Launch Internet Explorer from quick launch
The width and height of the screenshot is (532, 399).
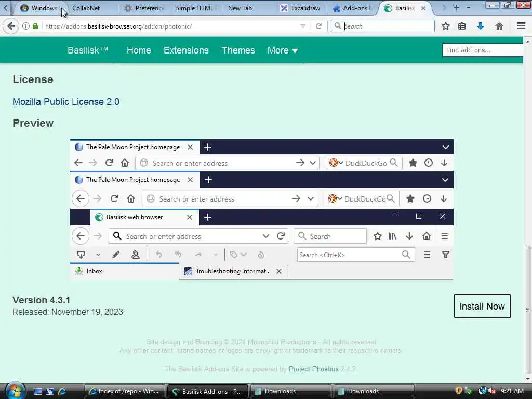tap(62, 391)
